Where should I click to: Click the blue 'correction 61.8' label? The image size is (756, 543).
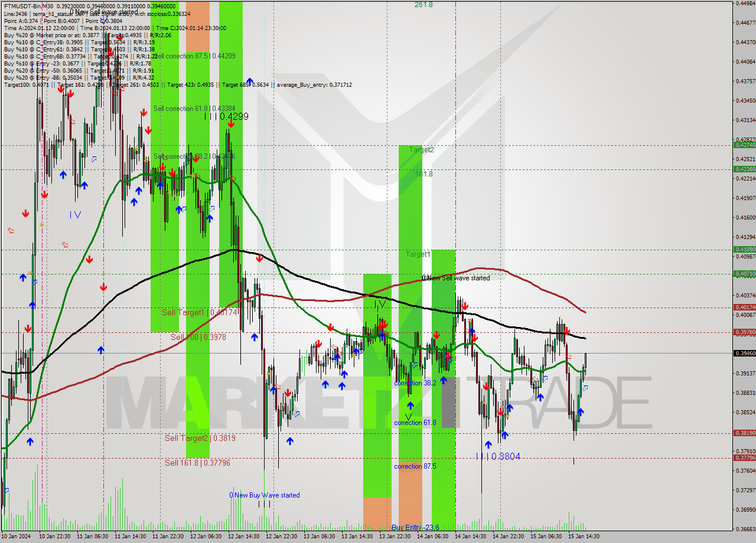pos(415,423)
